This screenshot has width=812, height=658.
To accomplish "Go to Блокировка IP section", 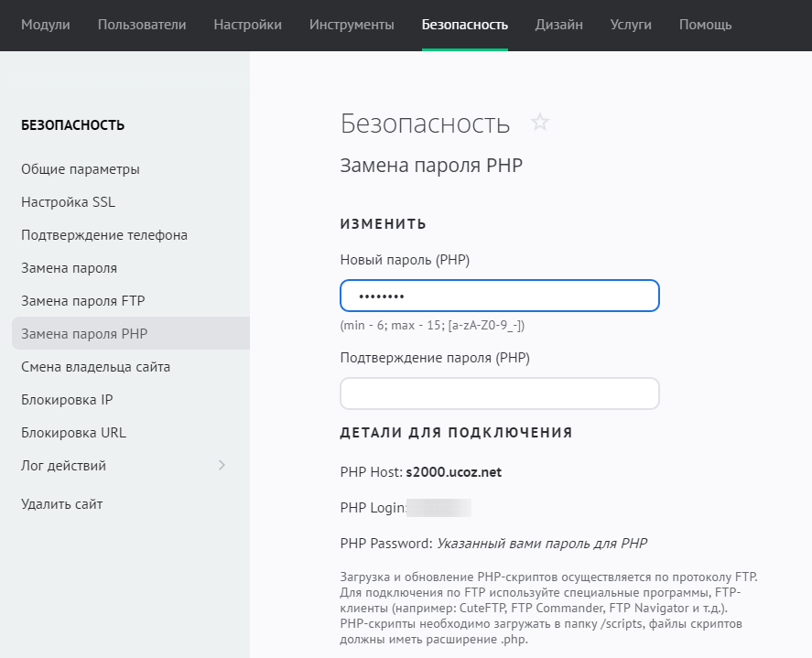I will (67, 400).
